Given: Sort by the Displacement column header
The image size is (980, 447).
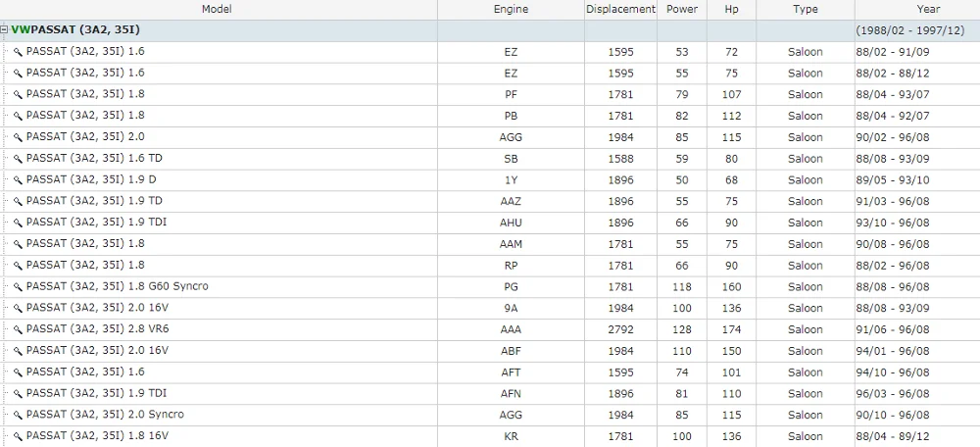Looking at the screenshot, I should coord(620,10).
